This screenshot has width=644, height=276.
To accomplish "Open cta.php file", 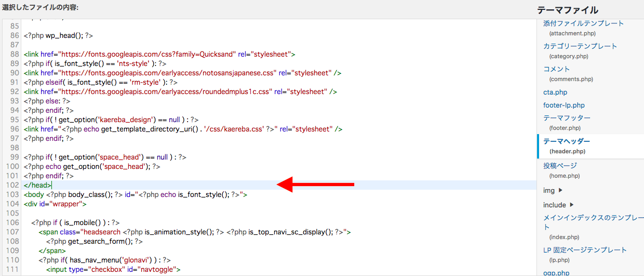I will [x=555, y=92].
